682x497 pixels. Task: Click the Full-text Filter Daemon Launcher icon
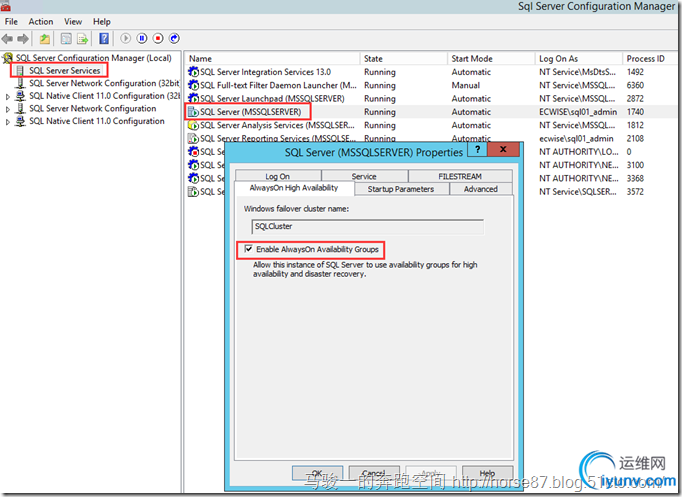pyautogui.click(x=193, y=85)
